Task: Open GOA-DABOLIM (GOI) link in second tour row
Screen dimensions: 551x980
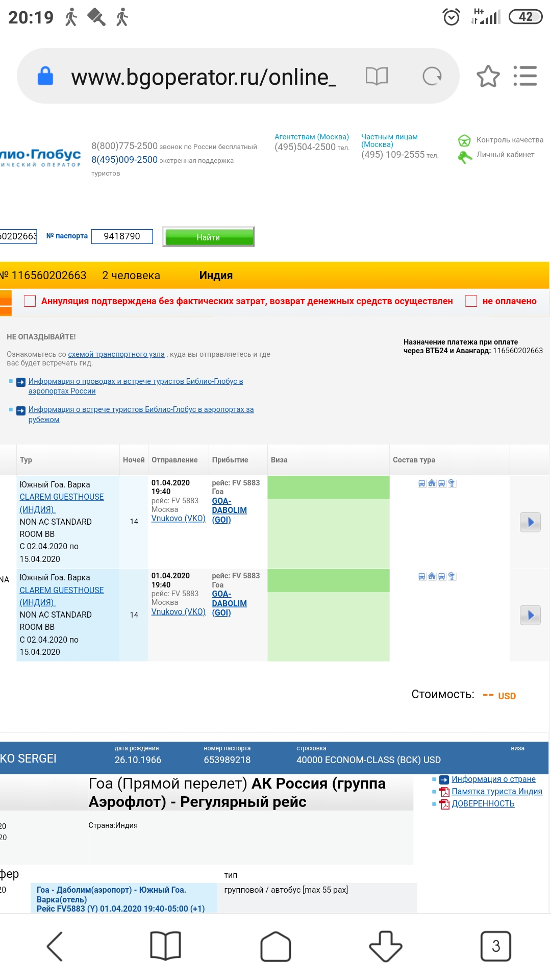Action: tap(229, 603)
